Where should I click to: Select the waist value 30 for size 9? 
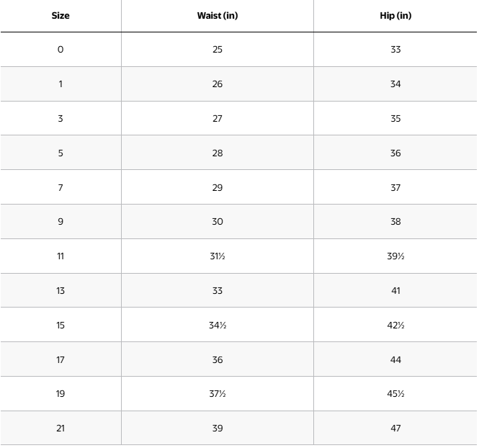tap(218, 222)
